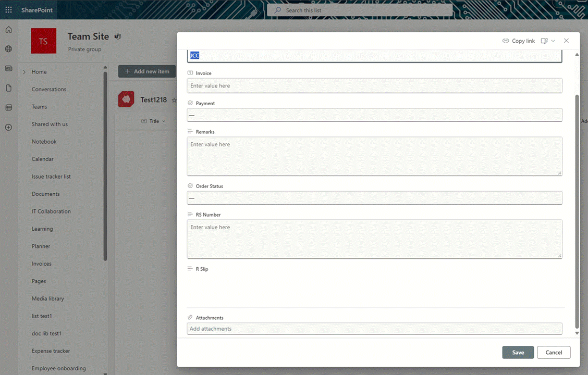Click the Invoice text field
Image resolution: width=588 pixels, height=375 pixels.
pos(375,86)
